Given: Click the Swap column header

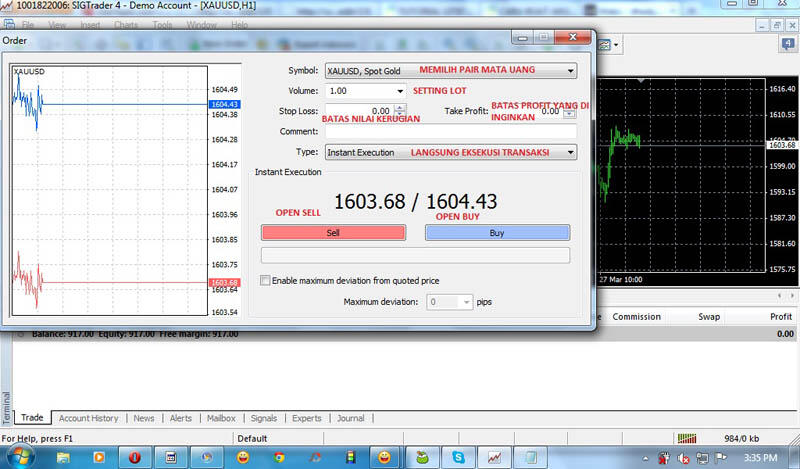Looking at the screenshot, I should [x=709, y=316].
